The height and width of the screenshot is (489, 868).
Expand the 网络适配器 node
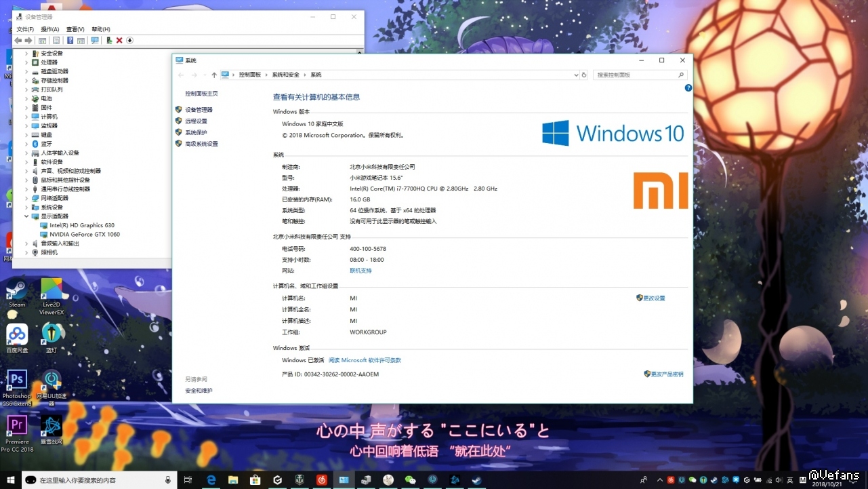point(26,198)
